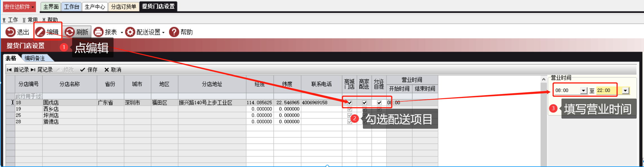Viewport: 644px width, 167px height.
Task: Toggle 商城门店 checkbox for 固戌店
Action: (x=350, y=103)
